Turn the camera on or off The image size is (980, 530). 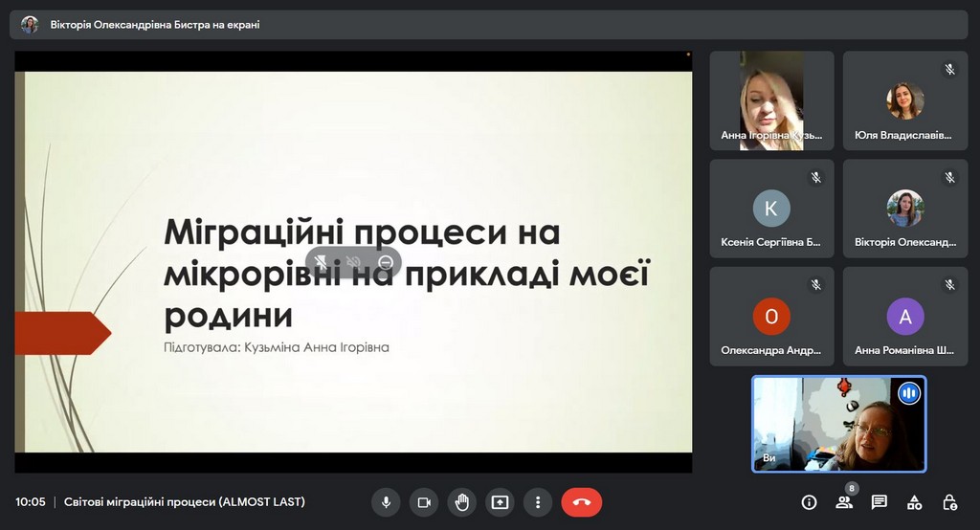(423, 502)
